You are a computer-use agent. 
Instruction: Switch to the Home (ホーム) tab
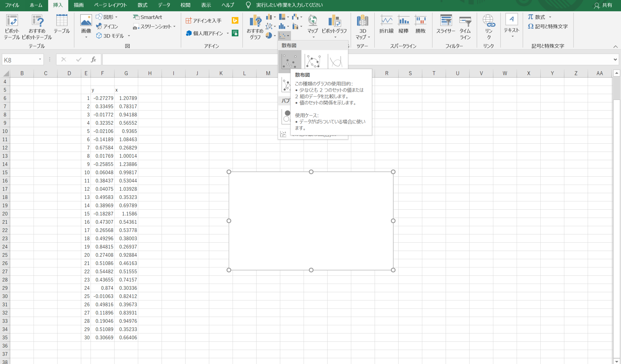[x=36, y=5]
